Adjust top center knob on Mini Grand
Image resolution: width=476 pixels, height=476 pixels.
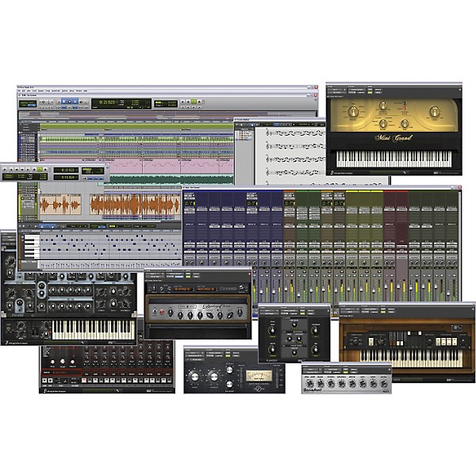383,106
